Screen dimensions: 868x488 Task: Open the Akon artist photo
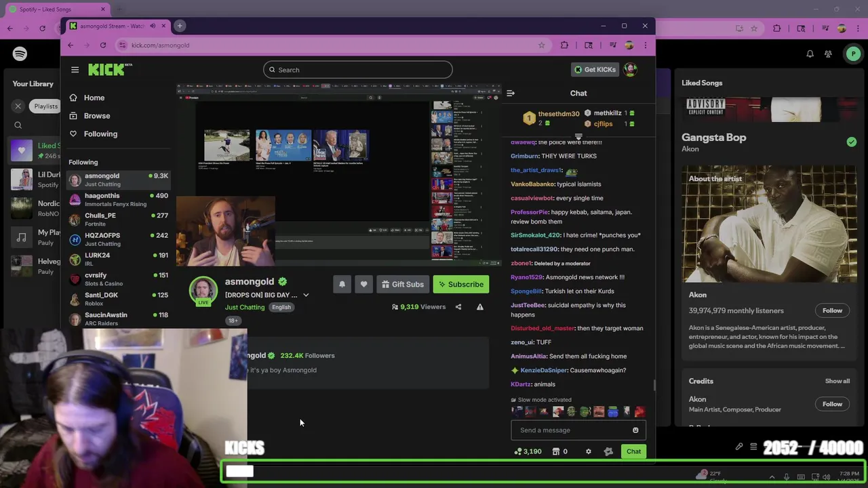769,225
